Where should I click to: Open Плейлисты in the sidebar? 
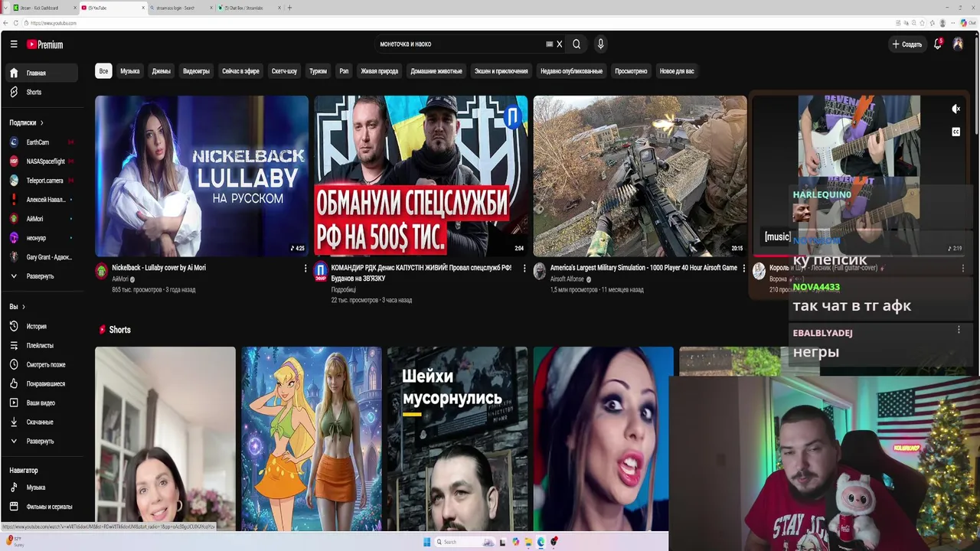43,345
